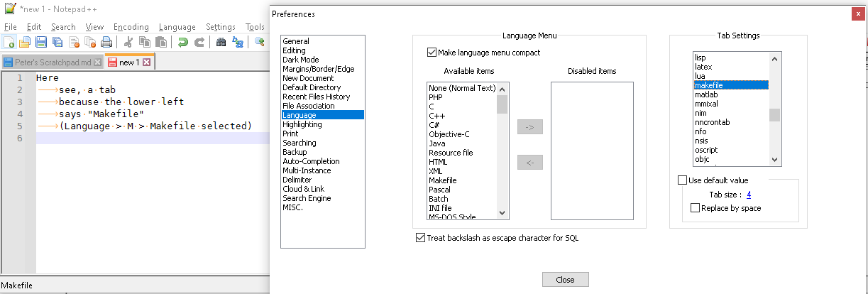Click the Print toolbar icon
The height and width of the screenshot is (294, 868).
tap(106, 42)
